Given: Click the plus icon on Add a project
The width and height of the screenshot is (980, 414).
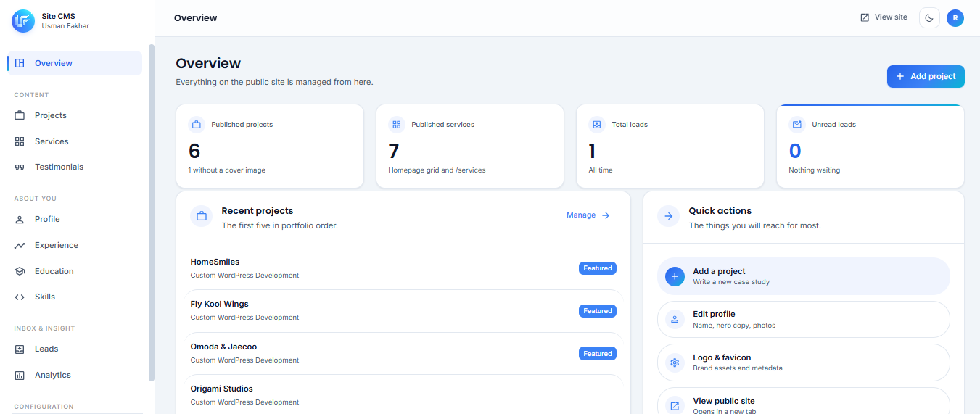Looking at the screenshot, I should [675, 276].
